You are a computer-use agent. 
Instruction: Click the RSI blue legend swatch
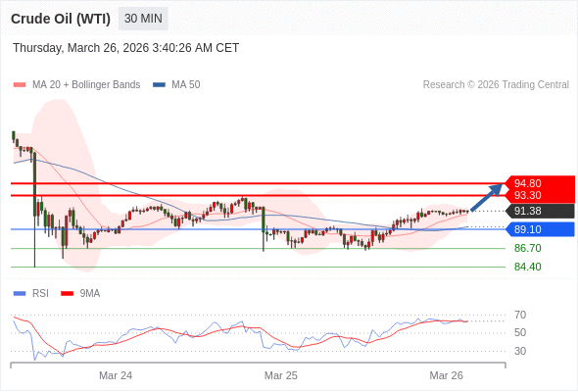[20, 294]
